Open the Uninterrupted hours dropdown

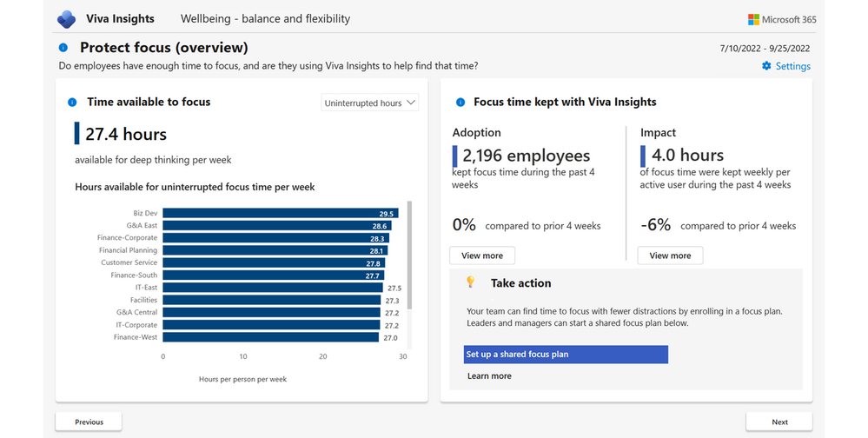370,103
